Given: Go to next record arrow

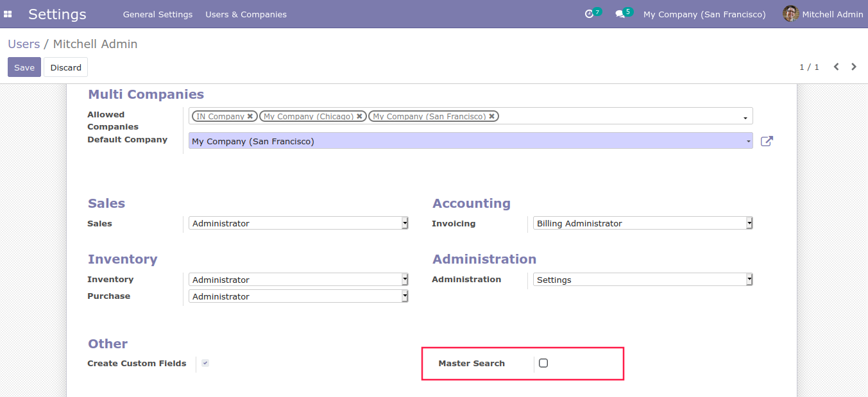Looking at the screenshot, I should coord(854,67).
